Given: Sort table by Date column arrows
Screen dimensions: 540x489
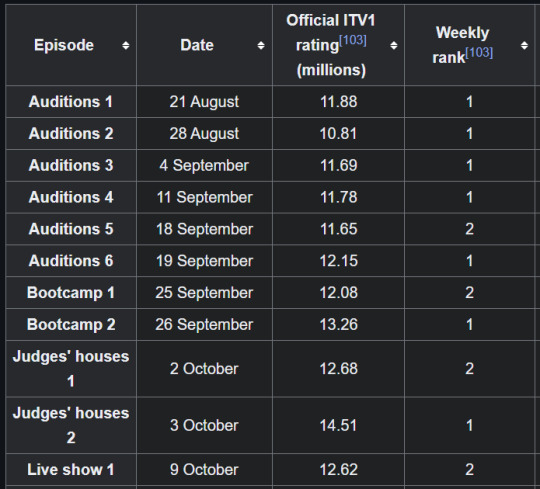Looking at the screenshot, I should coord(261,45).
